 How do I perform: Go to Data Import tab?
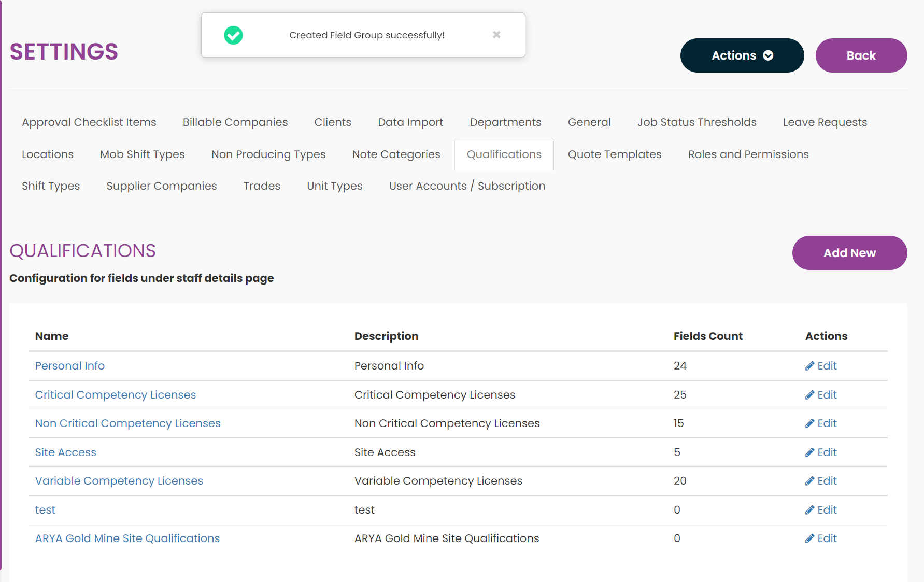click(410, 122)
